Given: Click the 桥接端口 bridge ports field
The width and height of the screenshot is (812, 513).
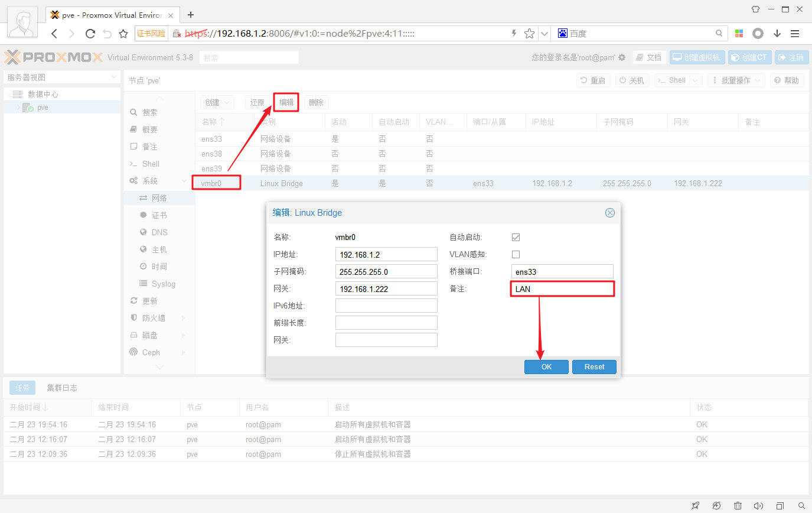Looking at the screenshot, I should pos(562,271).
